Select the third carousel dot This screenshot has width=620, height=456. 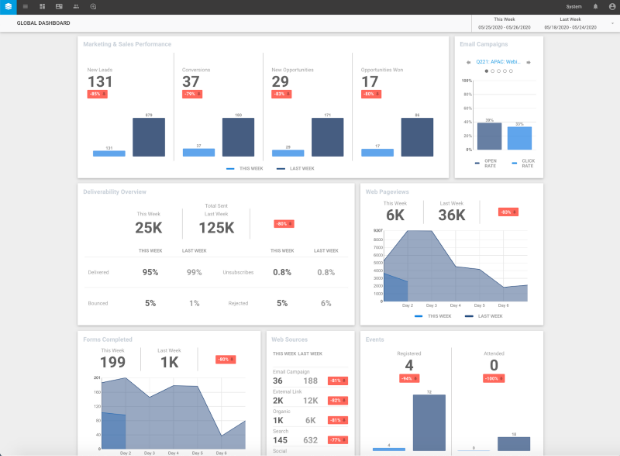[x=499, y=71]
